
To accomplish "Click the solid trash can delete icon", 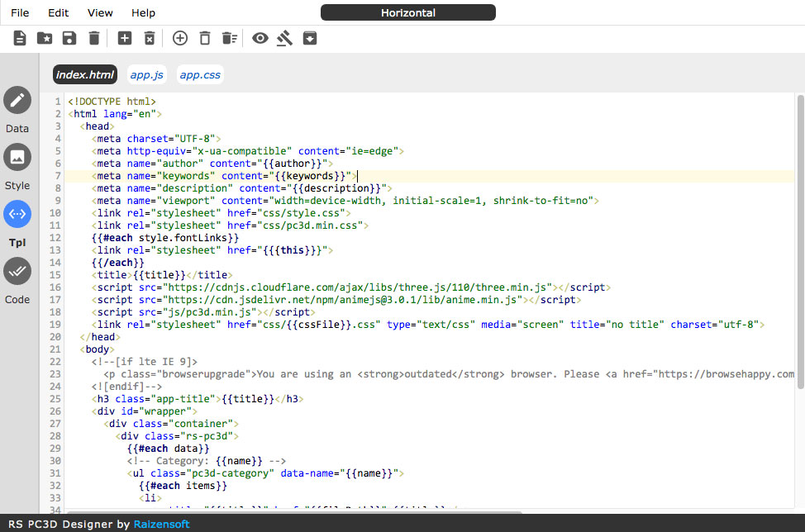I will pyautogui.click(x=94, y=38).
